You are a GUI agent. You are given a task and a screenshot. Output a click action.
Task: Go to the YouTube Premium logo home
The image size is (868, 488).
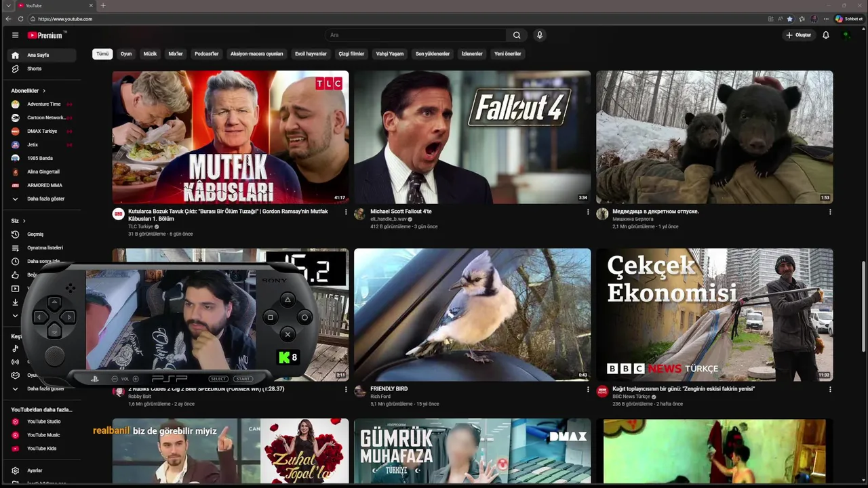click(x=45, y=35)
